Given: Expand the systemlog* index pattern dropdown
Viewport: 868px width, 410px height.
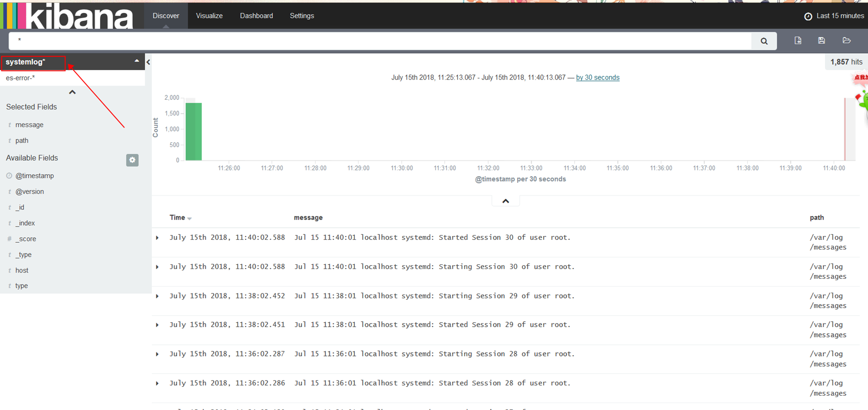Looking at the screenshot, I should pyautogui.click(x=136, y=61).
